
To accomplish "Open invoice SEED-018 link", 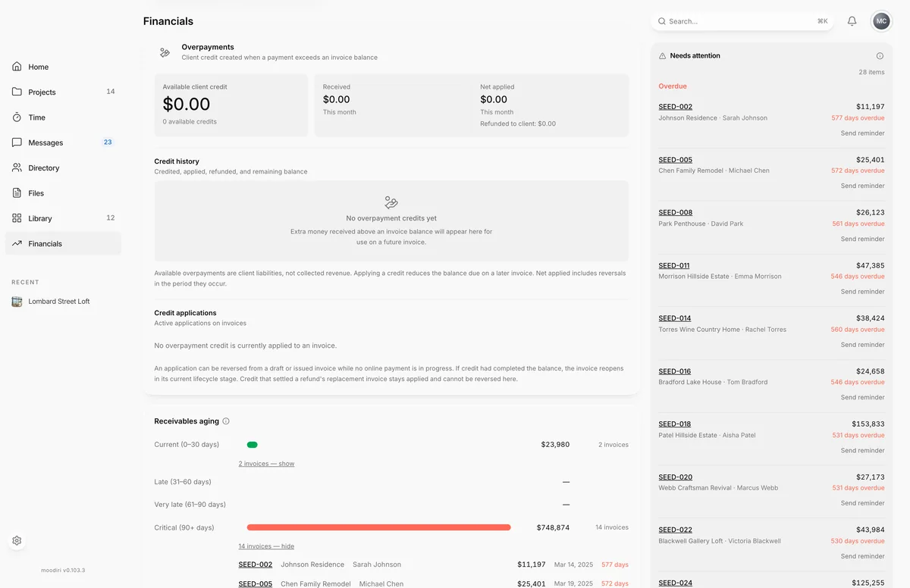I will click(675, 424).
